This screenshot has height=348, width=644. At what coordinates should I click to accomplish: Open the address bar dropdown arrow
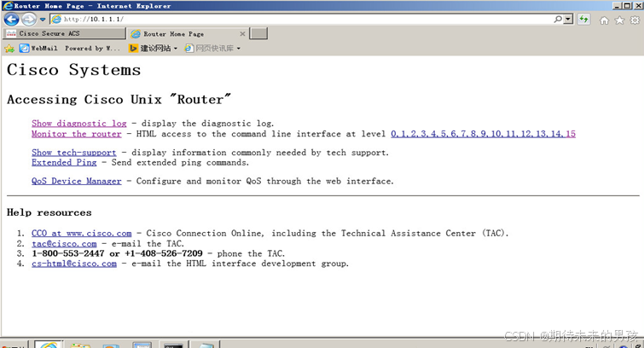(x=568, y=19)
